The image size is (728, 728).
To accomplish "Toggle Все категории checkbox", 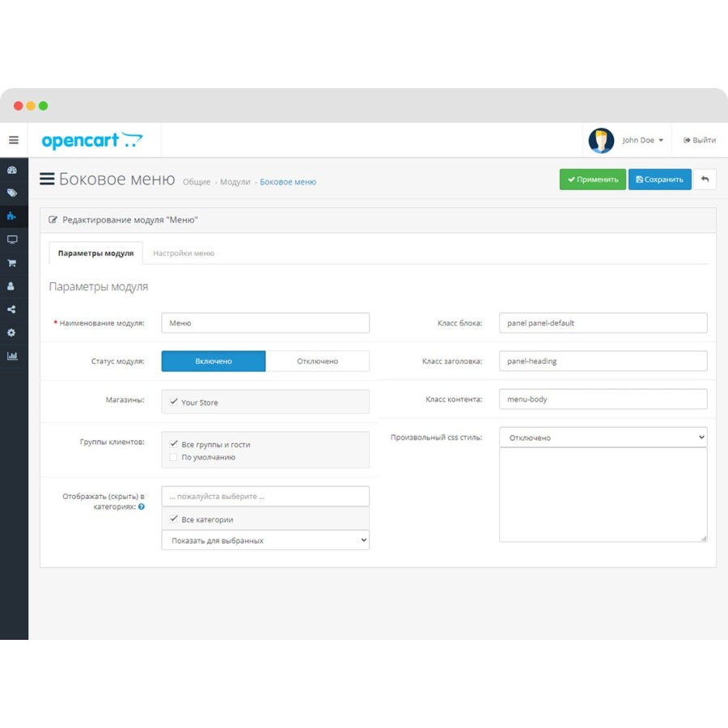I will click(174, 518).
